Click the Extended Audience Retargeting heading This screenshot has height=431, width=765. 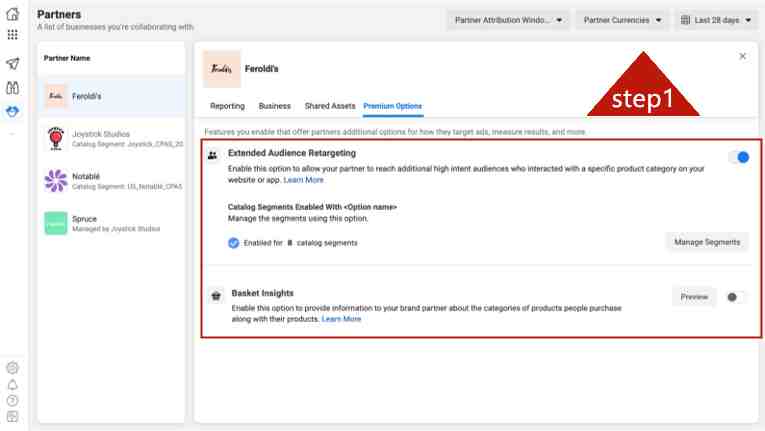292,153
